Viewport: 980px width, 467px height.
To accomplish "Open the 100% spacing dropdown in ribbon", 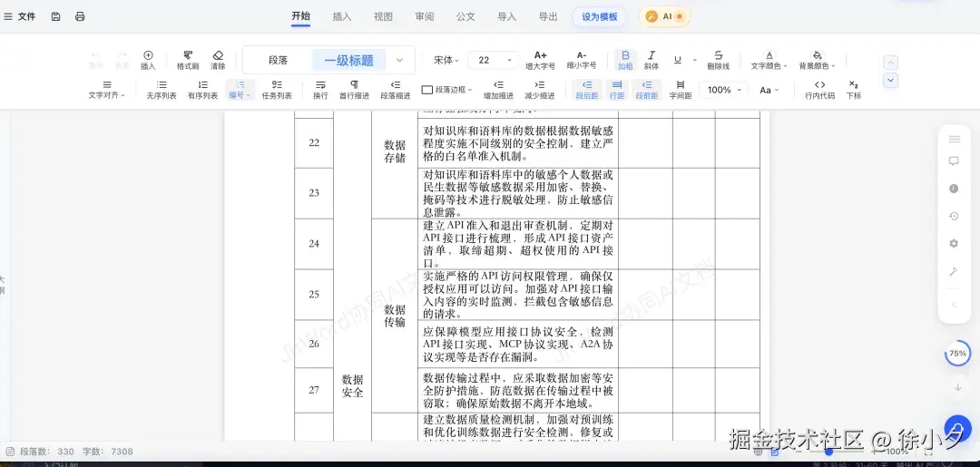I will coord(723,90).
